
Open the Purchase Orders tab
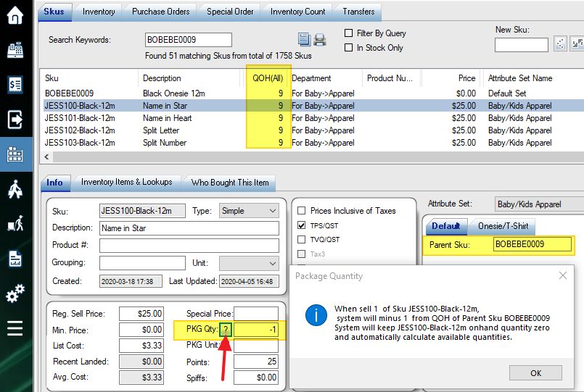click(x=161, y=12)
